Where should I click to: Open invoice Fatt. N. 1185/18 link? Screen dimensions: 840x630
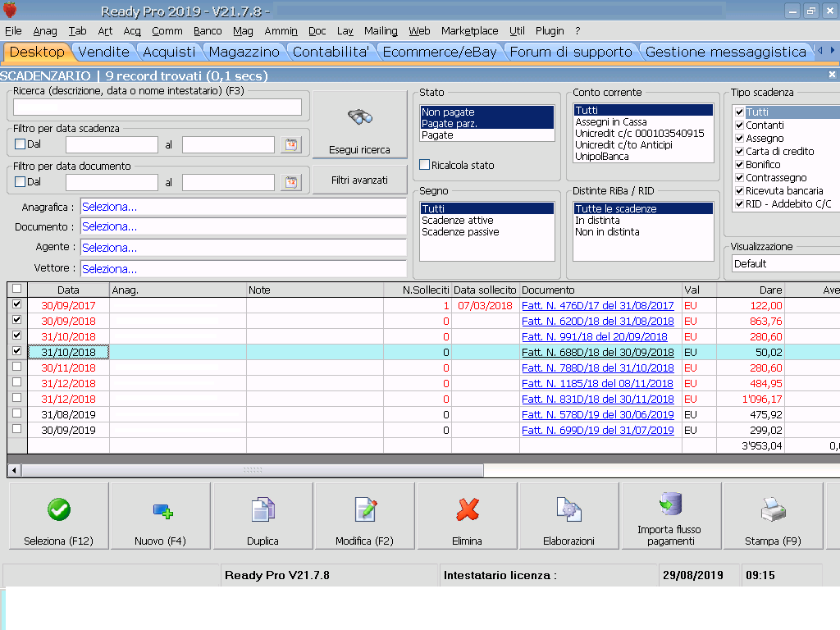597,384
